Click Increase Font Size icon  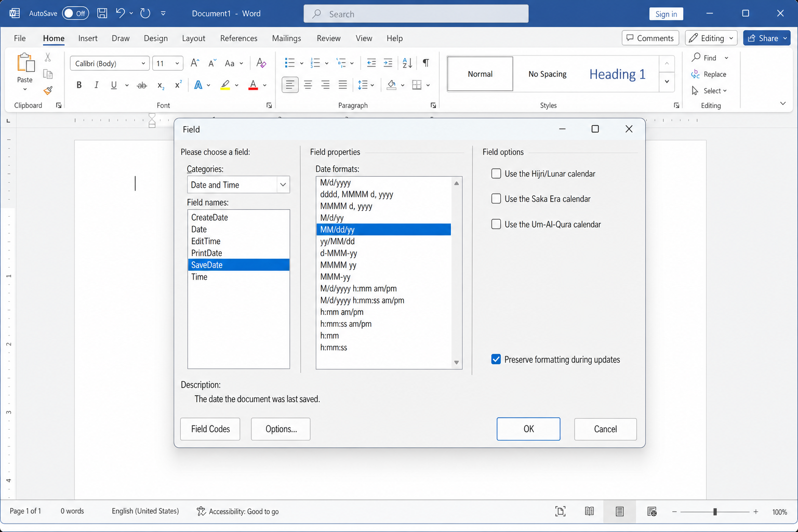(195, 63)
